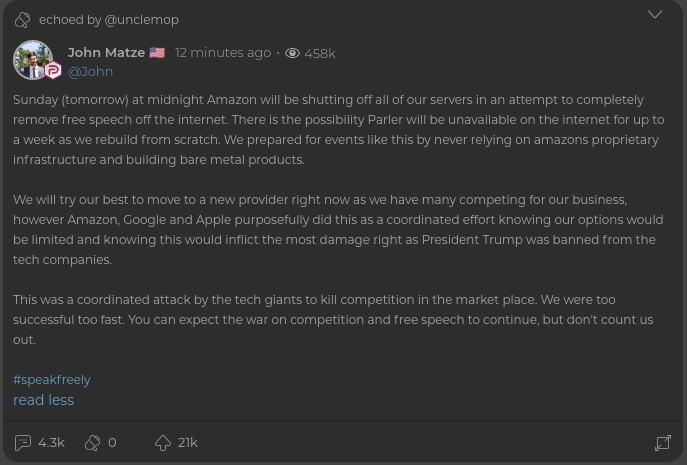This screenshot has width=687, height=465.
Task: Click the 21k upvote count
Action: click(x=187, y=442)
